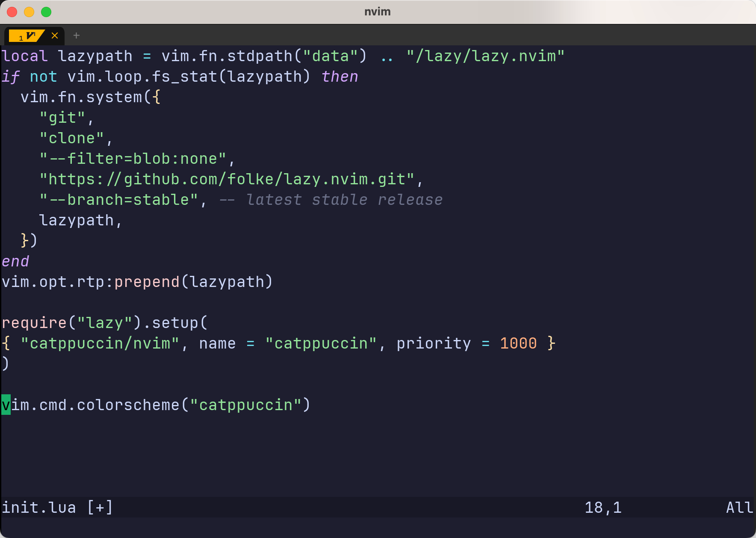Minimize the window with the yellow button
Image resolution: width=756 pixels, height=538 pixels.
(29, 12)
